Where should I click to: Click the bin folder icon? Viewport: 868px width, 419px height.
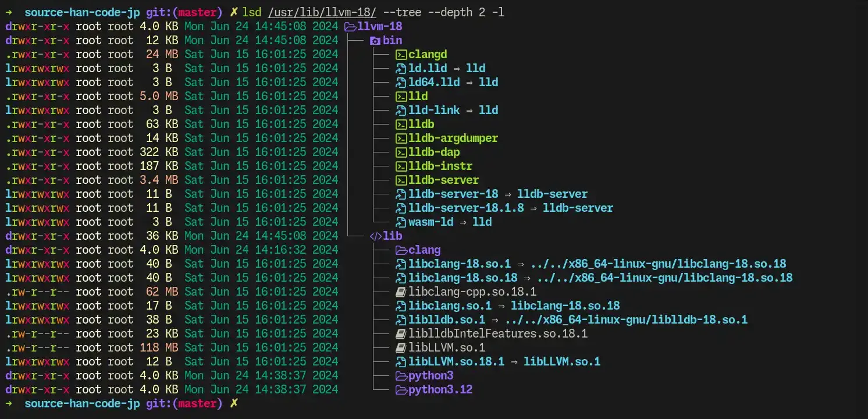pyautogui.click(x=375, y=40)
